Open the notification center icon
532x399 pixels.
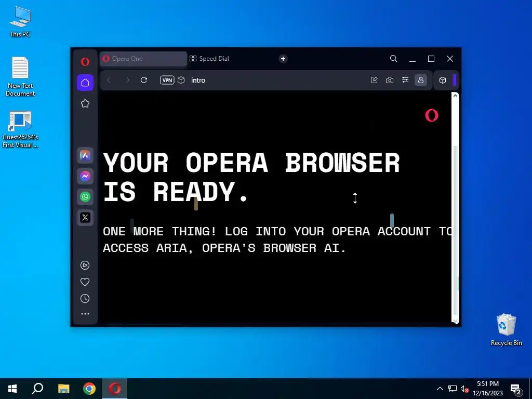coord(516,389)
